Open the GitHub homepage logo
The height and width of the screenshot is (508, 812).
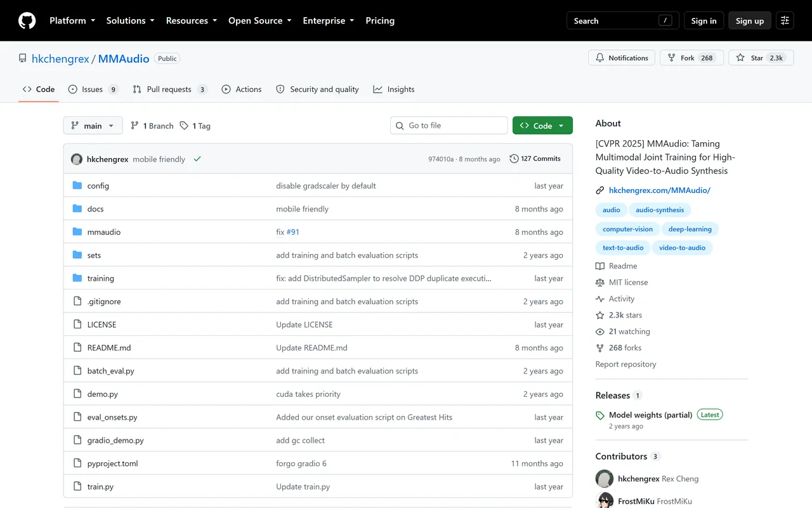(27, 21)
